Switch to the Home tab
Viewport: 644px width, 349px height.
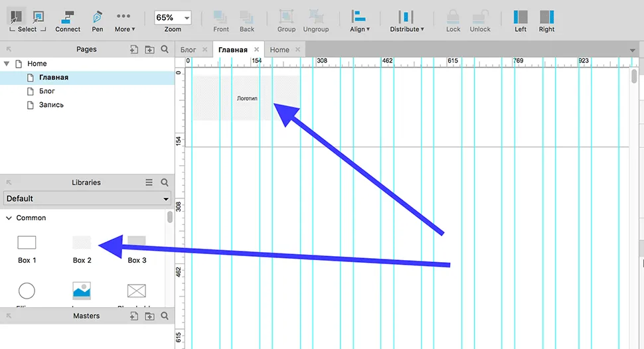pos(280,50)
